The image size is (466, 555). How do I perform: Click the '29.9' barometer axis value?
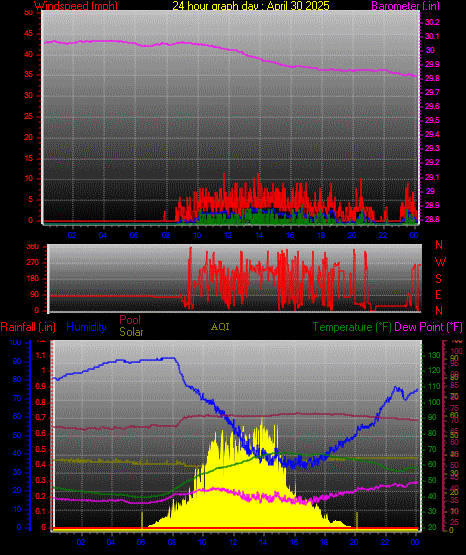pos(432,64)
